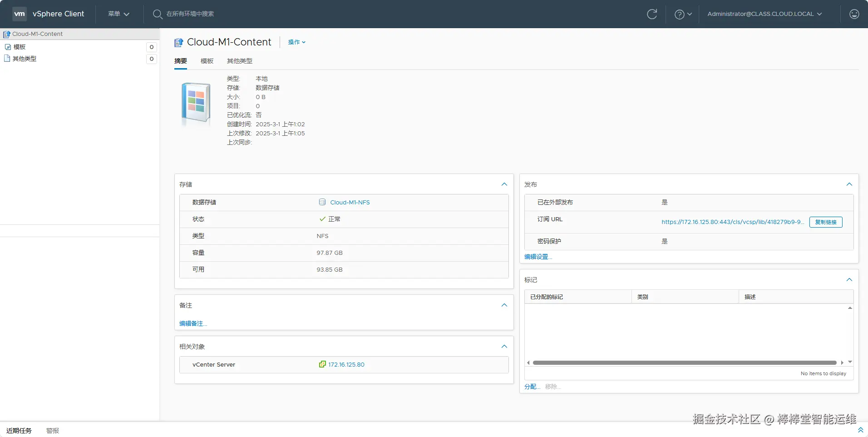868x437 pixels.
Task: Click the 编辑备注 edit notes link
Action: click(193, 323)
